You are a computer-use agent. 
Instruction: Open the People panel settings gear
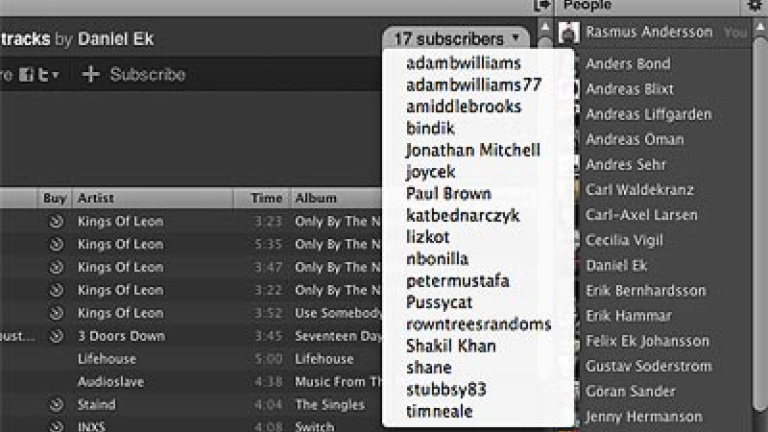pyautogui.click(x=755, y=6)
